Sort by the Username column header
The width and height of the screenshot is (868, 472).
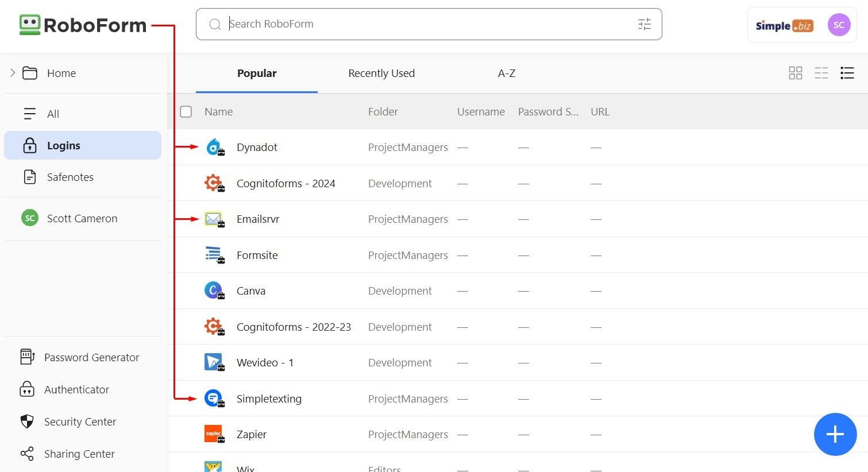481,112
